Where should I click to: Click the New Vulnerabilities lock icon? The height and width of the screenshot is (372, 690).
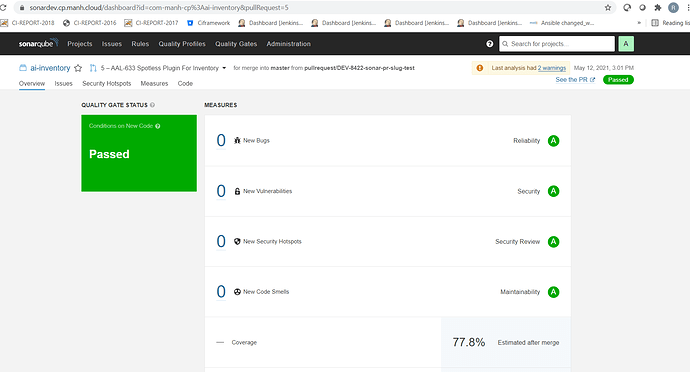237,191
